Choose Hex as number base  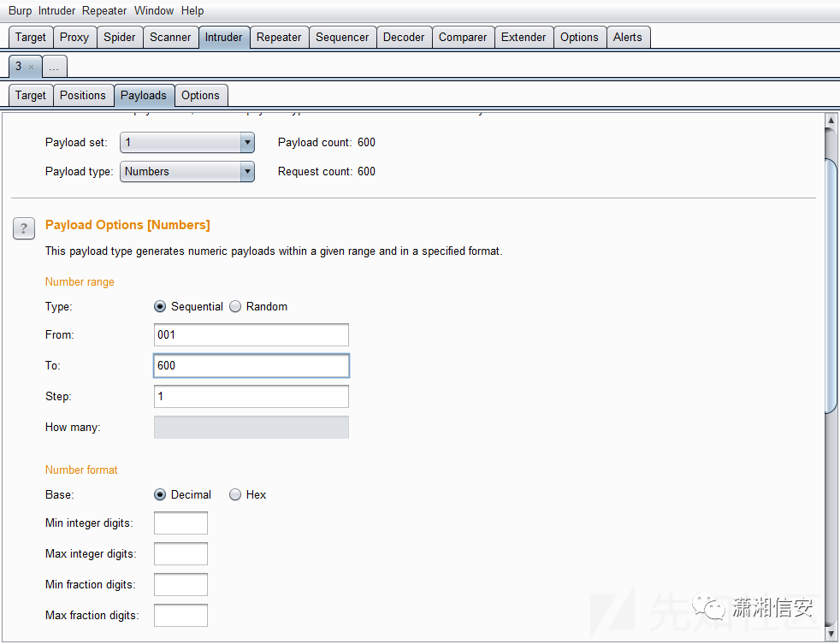[235, 494]
